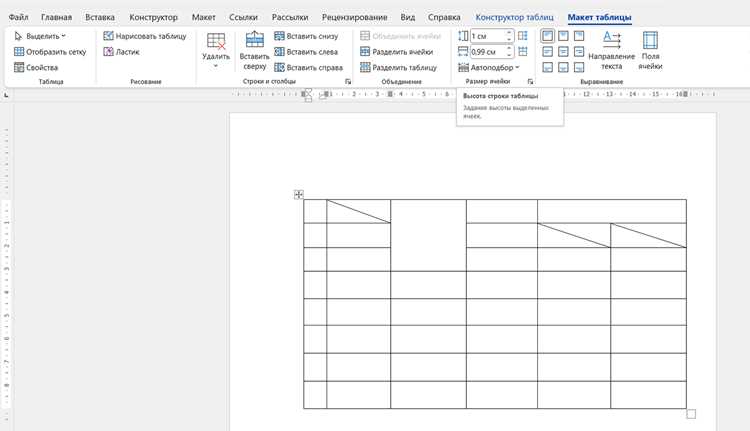
Task: Click the ruler tab selector button
Action: [6, 95]
